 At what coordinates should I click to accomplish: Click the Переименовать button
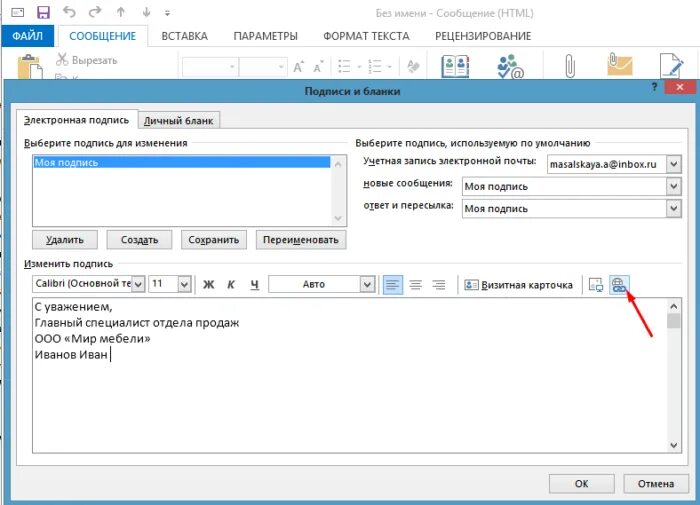tap(301, 240)
